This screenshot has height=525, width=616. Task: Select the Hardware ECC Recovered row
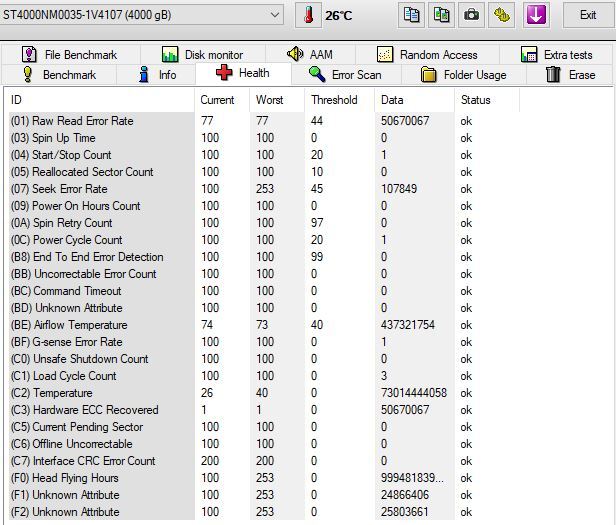tap(264, 410)
